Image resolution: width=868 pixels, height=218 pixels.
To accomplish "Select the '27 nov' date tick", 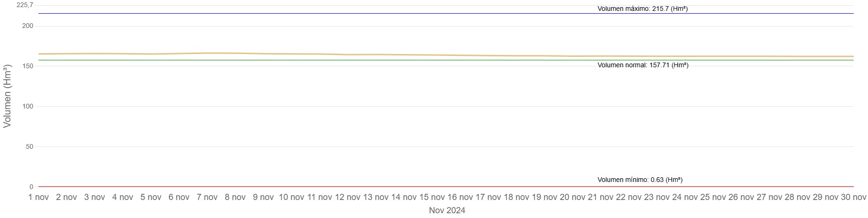I will point(768,197).
